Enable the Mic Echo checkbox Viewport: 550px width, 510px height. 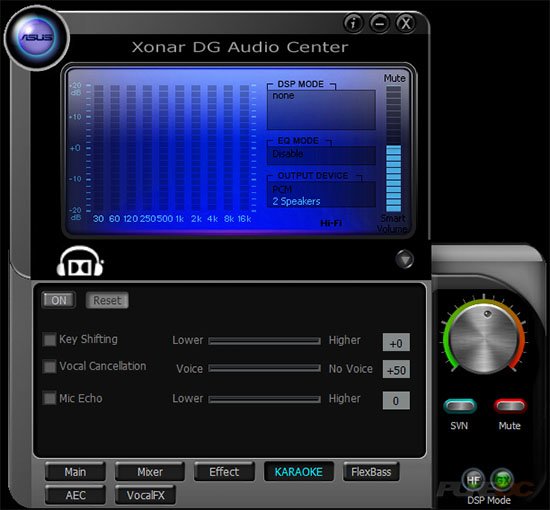click(x=49, y=398)
